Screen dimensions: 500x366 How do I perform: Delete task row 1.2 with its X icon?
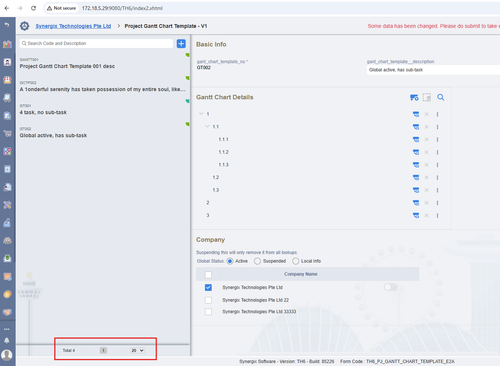tap(426, 178)
